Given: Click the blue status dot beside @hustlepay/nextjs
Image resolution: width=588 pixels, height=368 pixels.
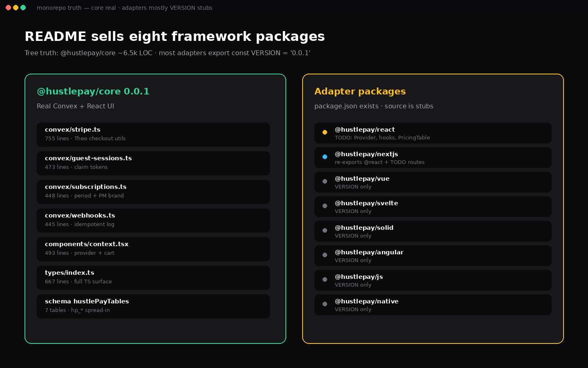Looking at the screenshot, I should [325, 157].
